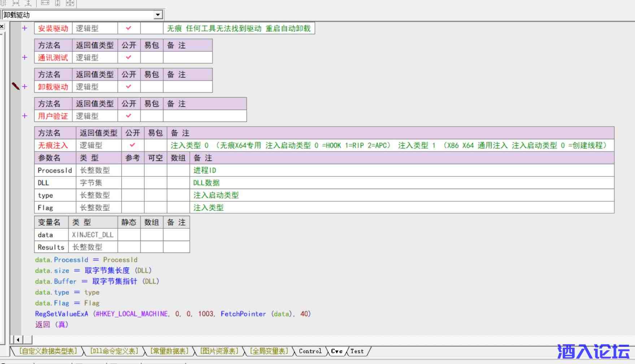Click the red marker beside 卸载驱动

(16, 86)
